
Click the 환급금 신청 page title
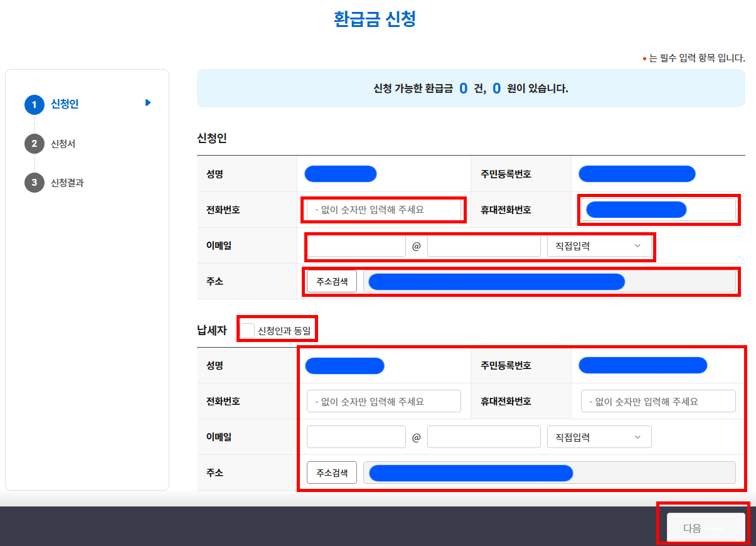pos(374,19)
